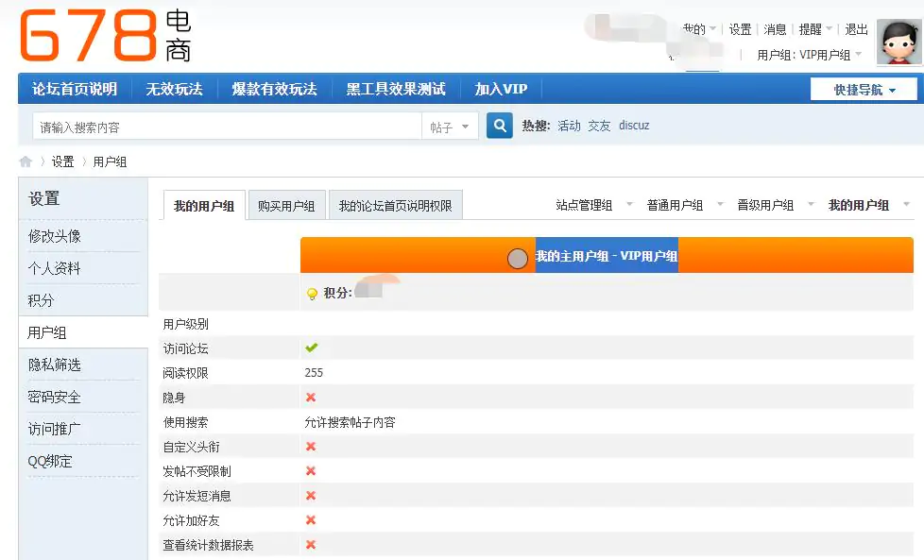Click the 用户级别 row label
This screenshot has height=560, width=924.
tap(185, 324)
